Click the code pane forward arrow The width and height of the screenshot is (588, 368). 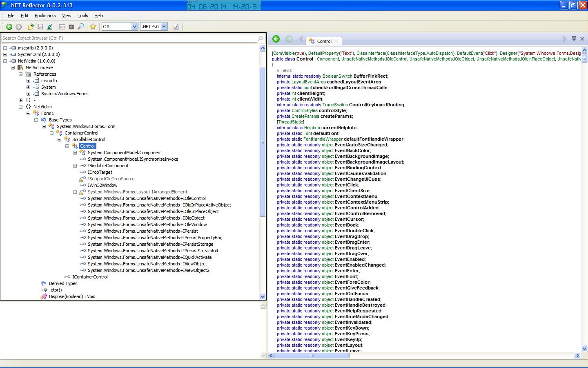289,39
